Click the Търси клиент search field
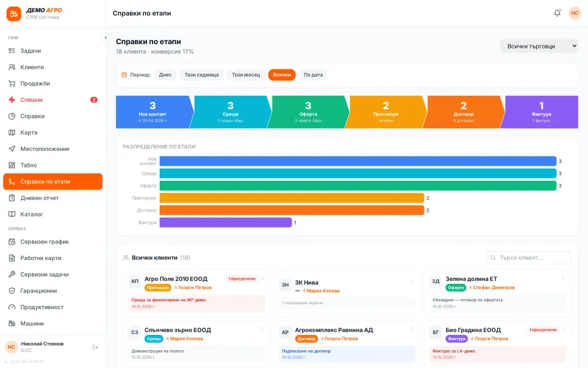The width and height of the screenshot is (588, 368). [529, 258]
